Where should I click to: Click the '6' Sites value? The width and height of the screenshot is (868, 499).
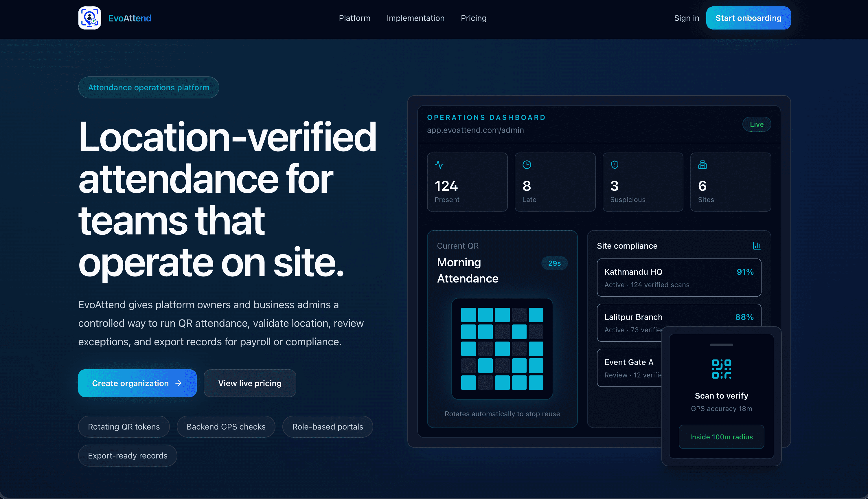[x=702, y=186]
